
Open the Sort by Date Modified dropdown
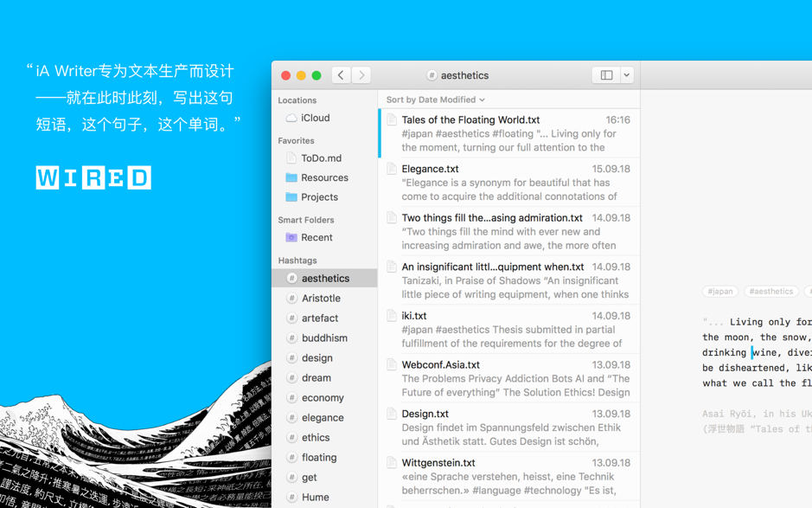point(436,100)
